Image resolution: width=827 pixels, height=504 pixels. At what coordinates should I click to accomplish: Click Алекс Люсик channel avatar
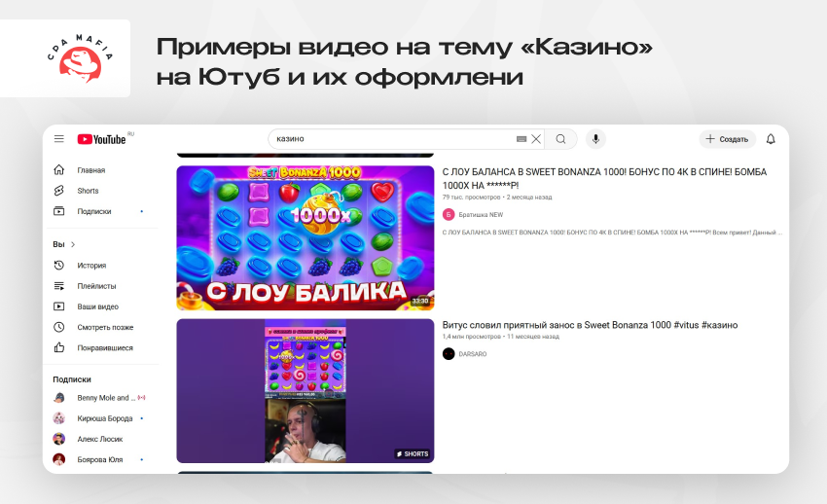click(x=59, y=439)
